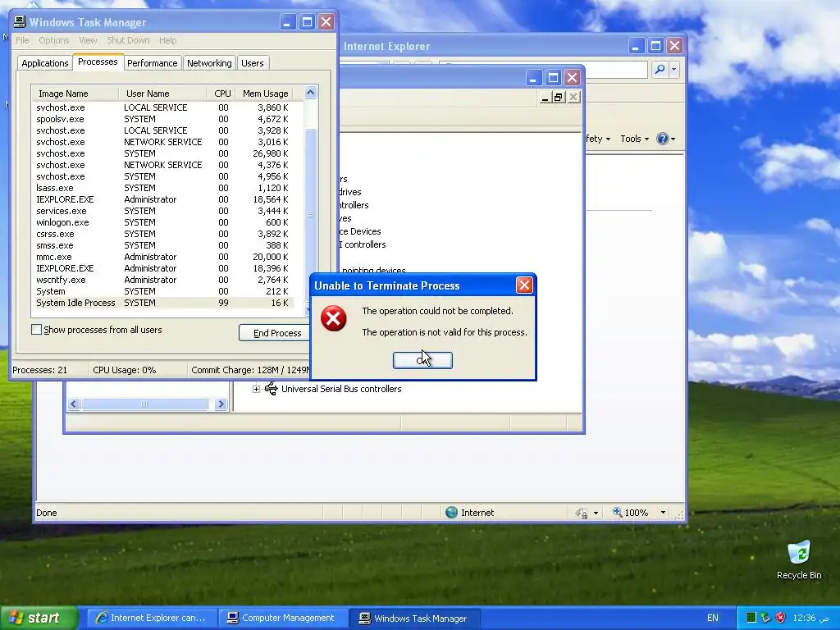
Task: Open the Shut Down menu
Action: tap(128, 40)
